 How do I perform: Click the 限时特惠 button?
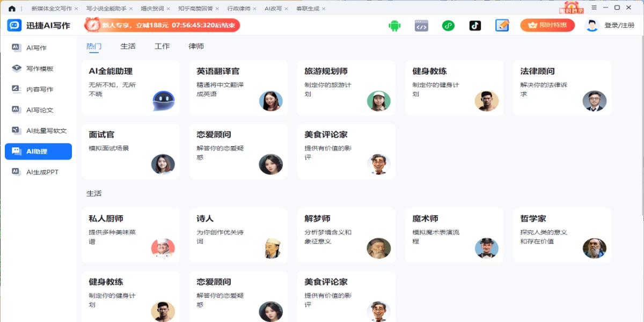547,25
